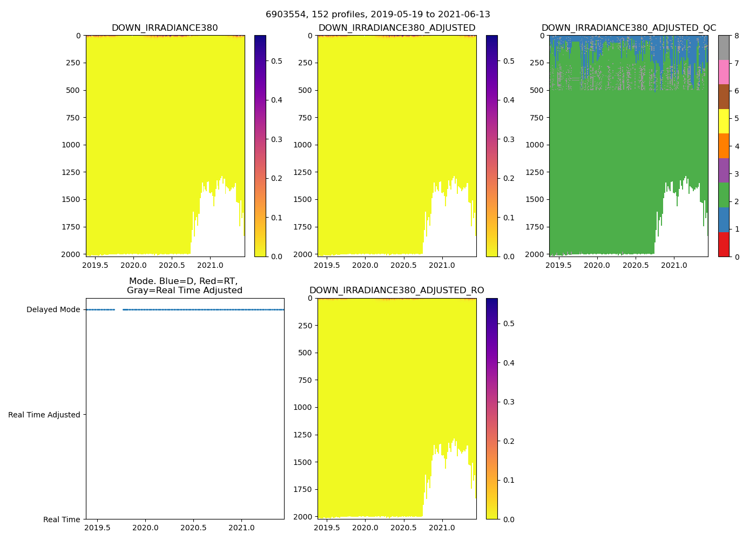Select the 'Real Time Adjusted' axis label
The height and width of the screenshot is (540, 756).
pyautogui.click(x=44, y=415)
